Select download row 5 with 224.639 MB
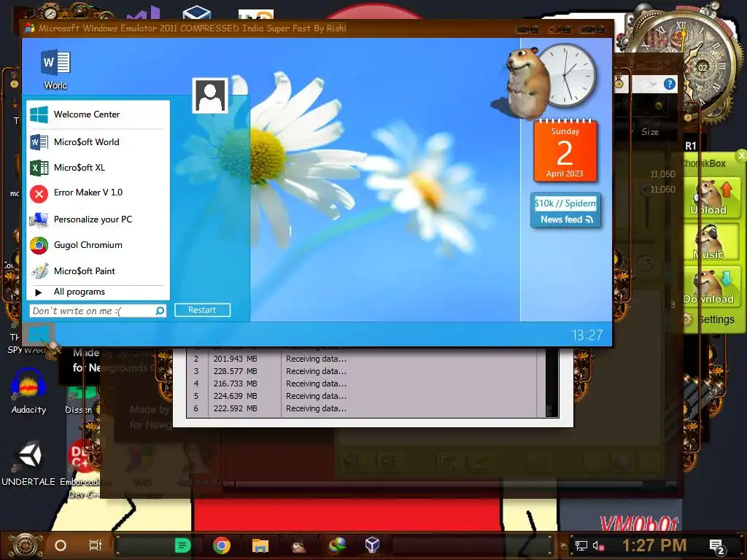This screenshot has width=747, height=560. coord(362,396)
